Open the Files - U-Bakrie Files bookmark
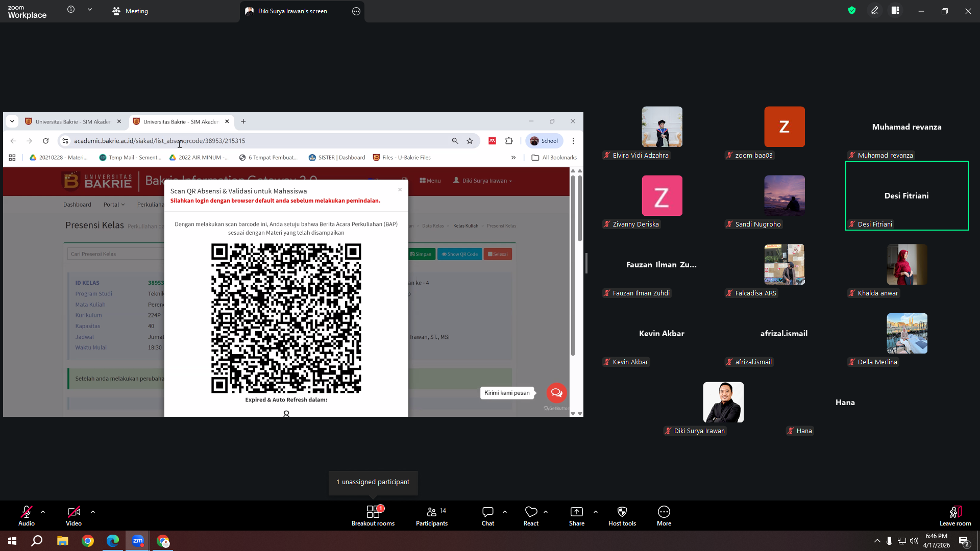980x551 pixels. [402, 158]
